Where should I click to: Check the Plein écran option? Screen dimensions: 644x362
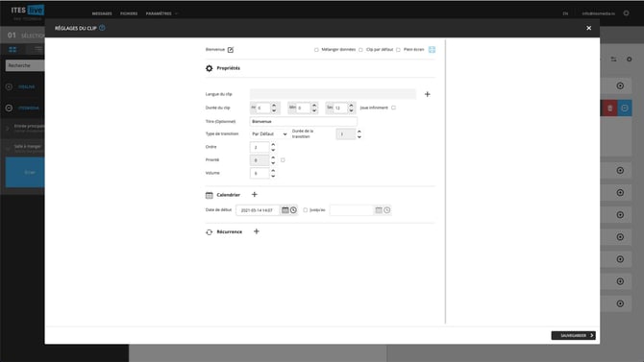(398, 50)
